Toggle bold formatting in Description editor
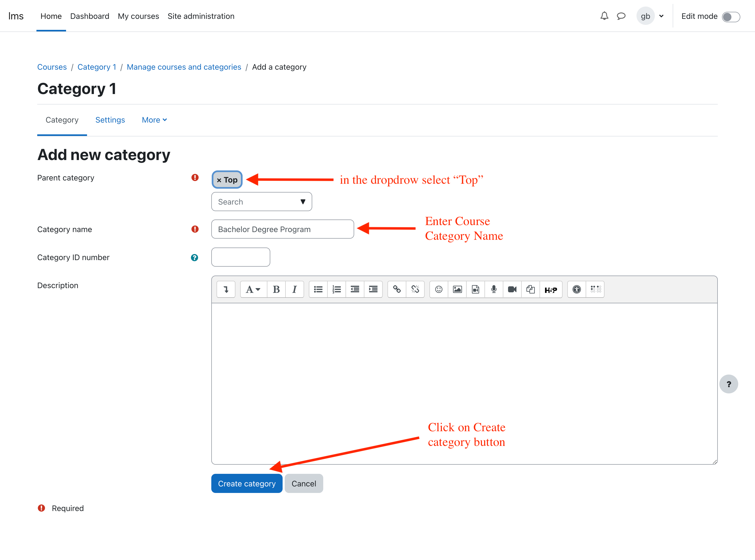The height and width of the screenshot is (560, 755). tap(276, 289)
